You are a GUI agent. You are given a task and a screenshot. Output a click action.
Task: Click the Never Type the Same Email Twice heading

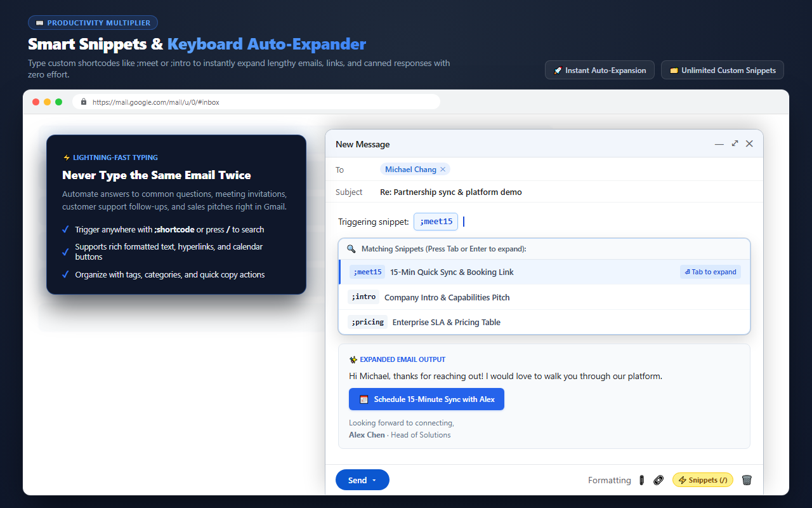[157, 175]
